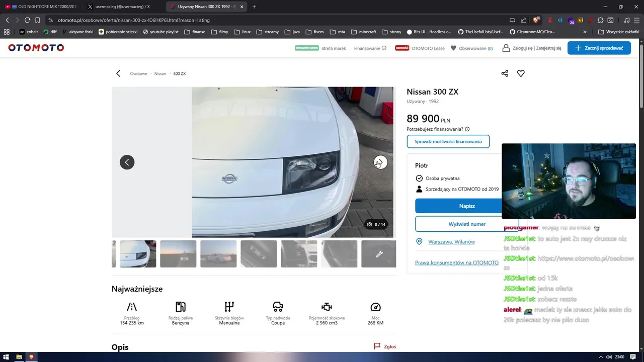Click the Przebieg mileage road icon
The width and height of the screenshot is (644, 362).
(132, 307)
